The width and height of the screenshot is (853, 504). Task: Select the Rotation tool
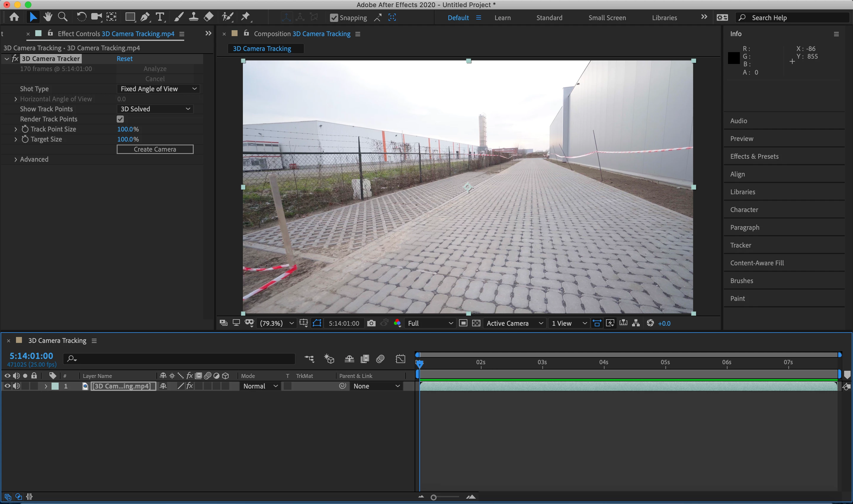[x=81, y=17]
